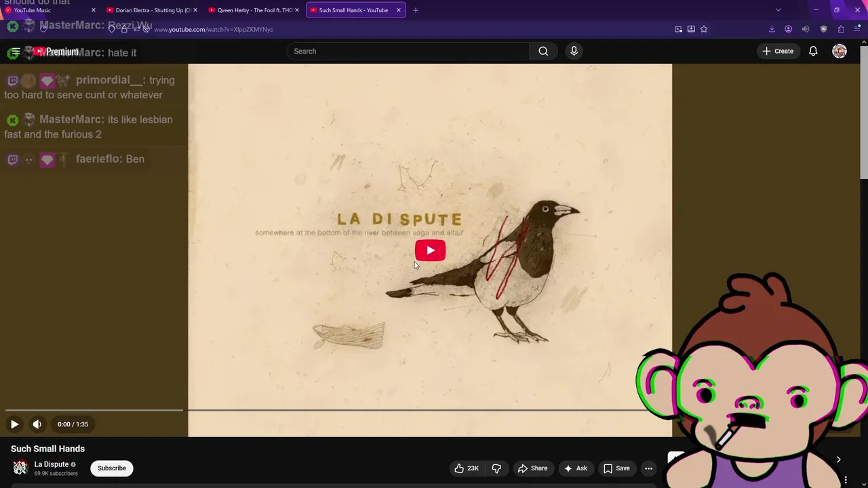Open the list all tabs chevron
The height and width of the screenshot is (488, 868).
(778, 10)
